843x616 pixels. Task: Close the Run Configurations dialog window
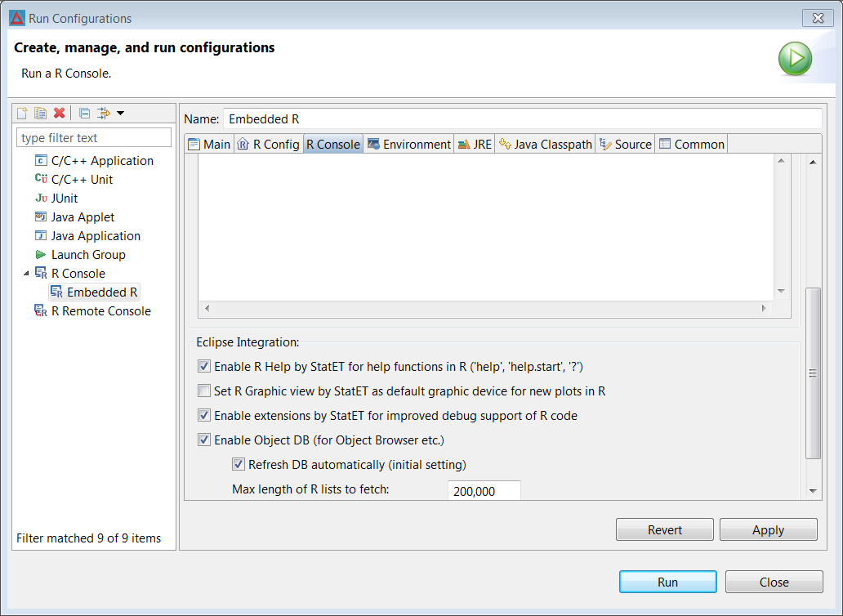818,18
